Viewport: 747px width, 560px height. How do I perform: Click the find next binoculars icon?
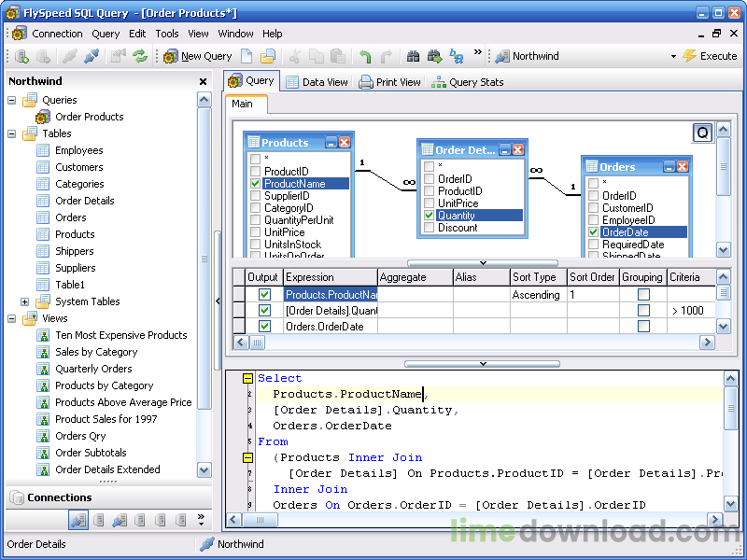click(x=434, y=56)
